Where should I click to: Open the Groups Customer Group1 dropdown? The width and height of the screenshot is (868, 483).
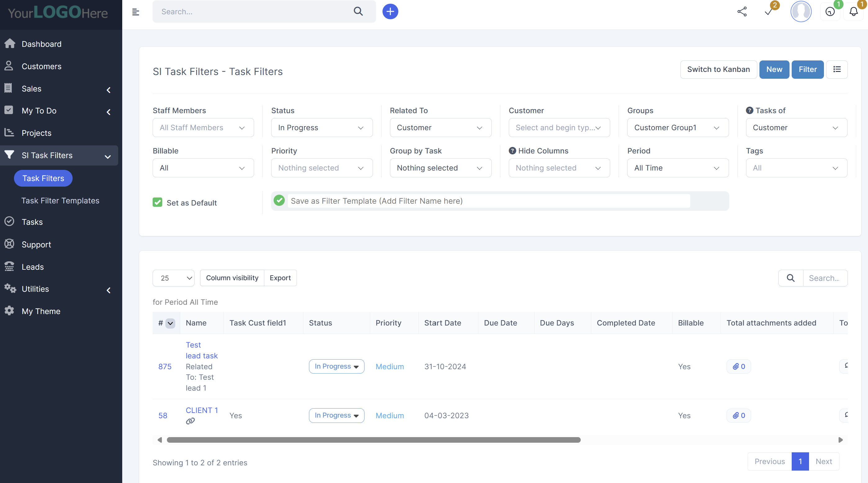coord(678,128)
